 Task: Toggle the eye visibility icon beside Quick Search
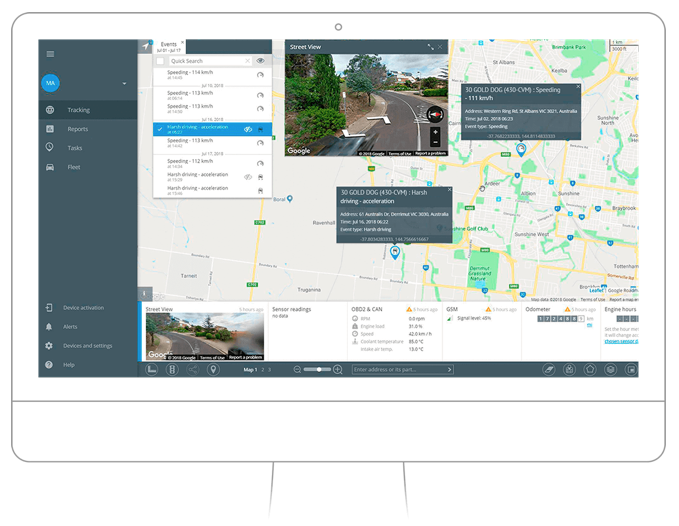coord(260,61)
